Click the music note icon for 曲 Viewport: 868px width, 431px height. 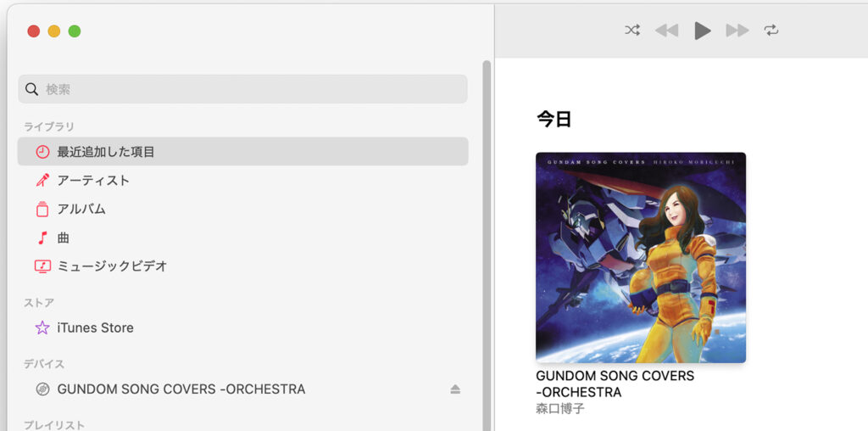[x=42, y=238]
